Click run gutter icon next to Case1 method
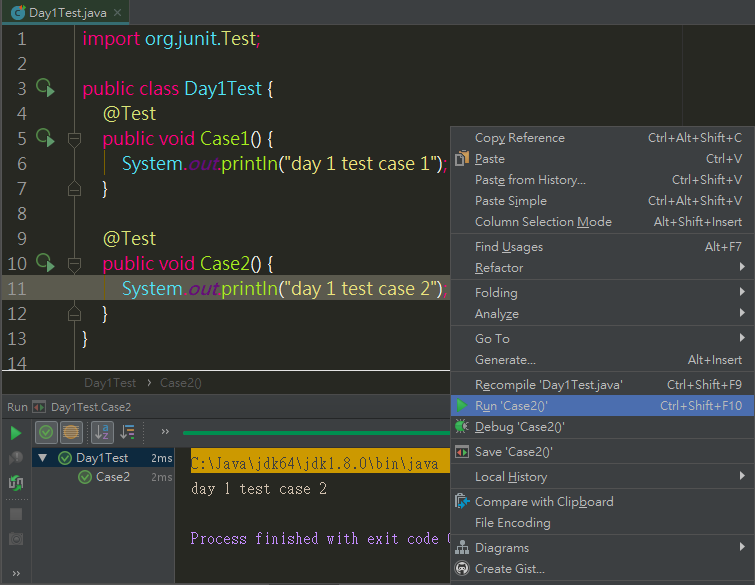The image size is (755, 585). tap(44, 137)
